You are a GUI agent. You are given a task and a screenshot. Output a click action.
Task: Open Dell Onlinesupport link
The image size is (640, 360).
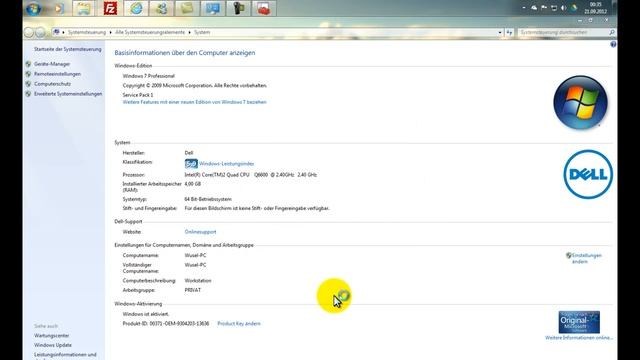tap(200, 232)
